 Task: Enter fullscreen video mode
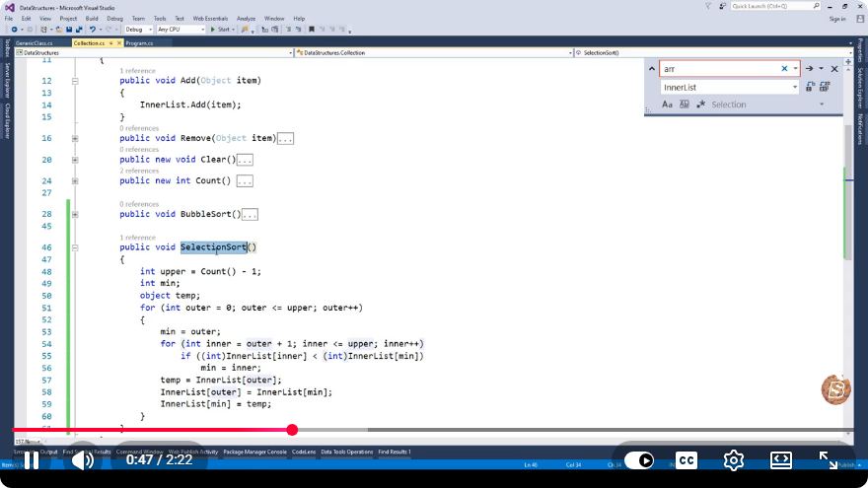[829, 460]
